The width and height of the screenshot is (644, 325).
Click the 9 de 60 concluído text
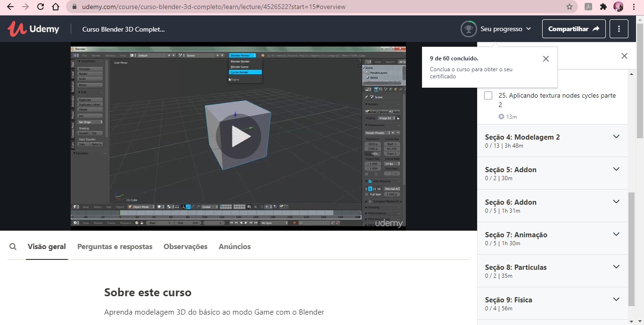[x=454, y=58]
